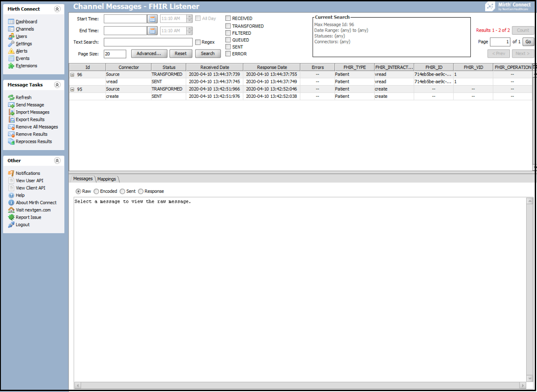Click the Export Results icon
Image resolution: width=537 pixels, height=392 pixels.
click(x=11, y=119)
